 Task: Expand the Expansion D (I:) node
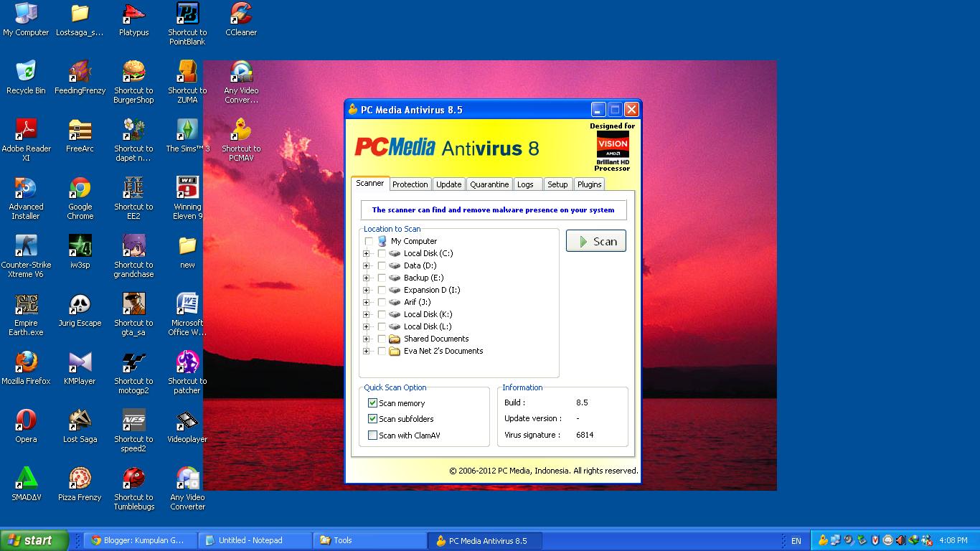366,290
